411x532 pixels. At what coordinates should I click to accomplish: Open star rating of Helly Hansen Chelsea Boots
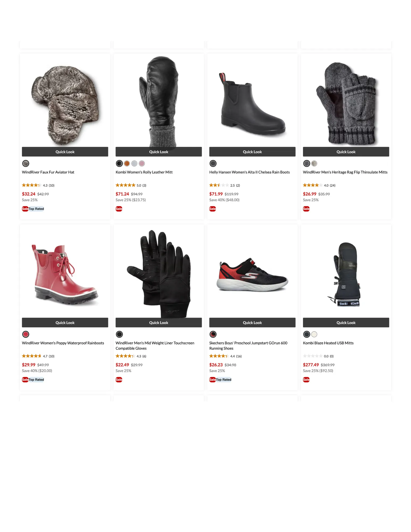click(x=219, y=185)
